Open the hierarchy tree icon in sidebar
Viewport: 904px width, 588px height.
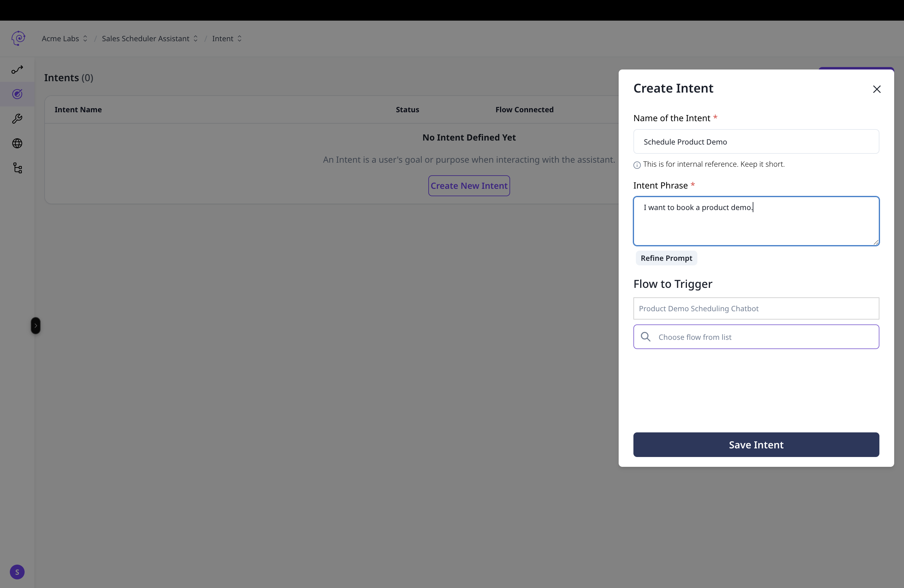click(x=18, y=168)
